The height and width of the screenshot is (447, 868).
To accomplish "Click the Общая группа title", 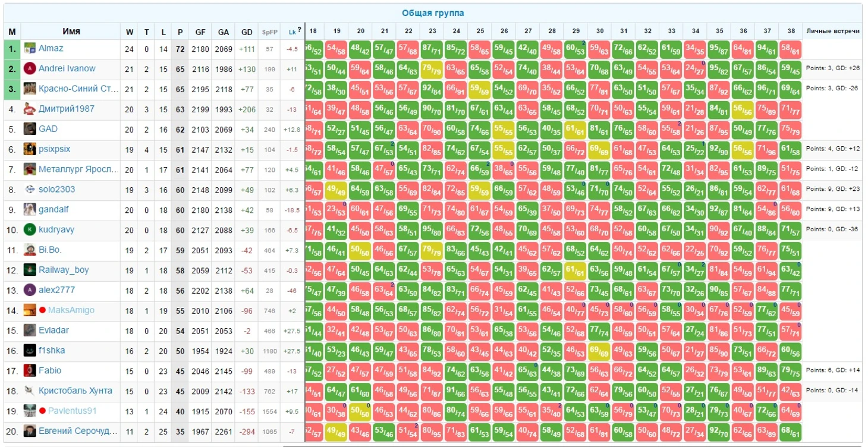I will point(433,13).
